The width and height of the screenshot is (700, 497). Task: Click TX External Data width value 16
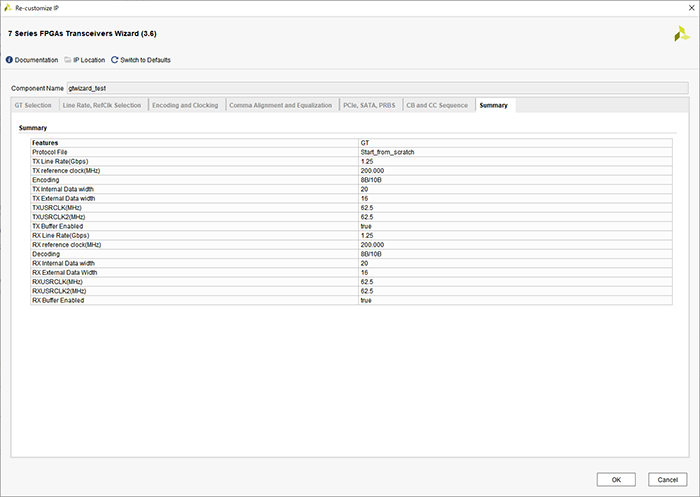point(364,198)
